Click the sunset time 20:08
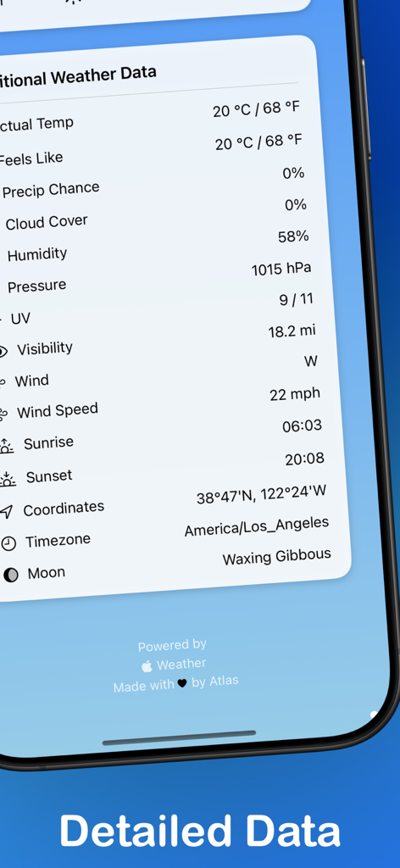 [305, 459]
